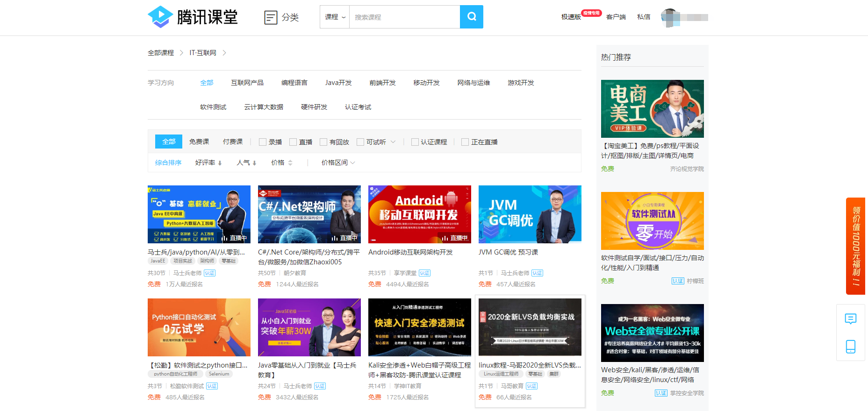868x411 pixels.
Task: Tick the 录播 checkbox
Action: click(263, 142)
